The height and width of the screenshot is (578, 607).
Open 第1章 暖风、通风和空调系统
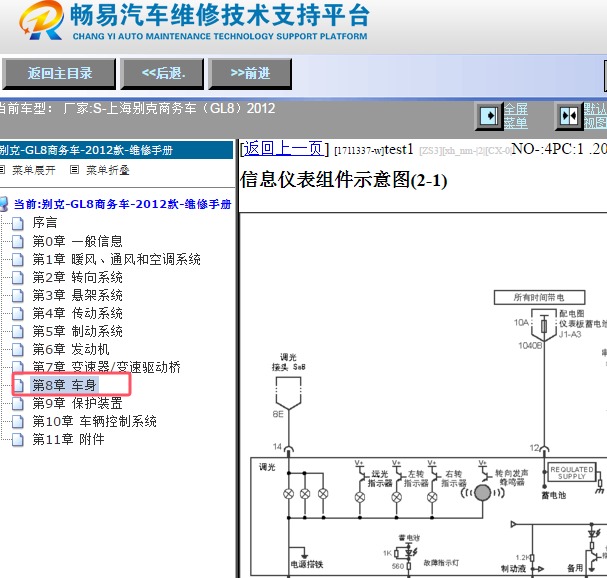pos(117,259)
